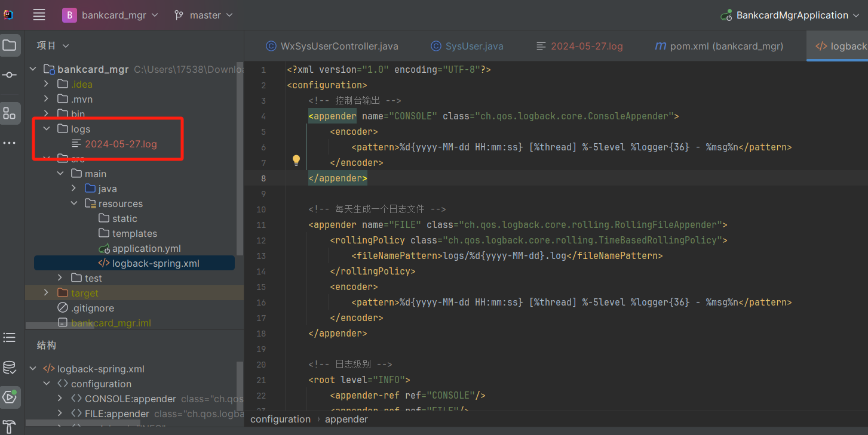Toggle the Structure tool window icon
Screen dimensions: 868x435
click(x=10, y=113)
